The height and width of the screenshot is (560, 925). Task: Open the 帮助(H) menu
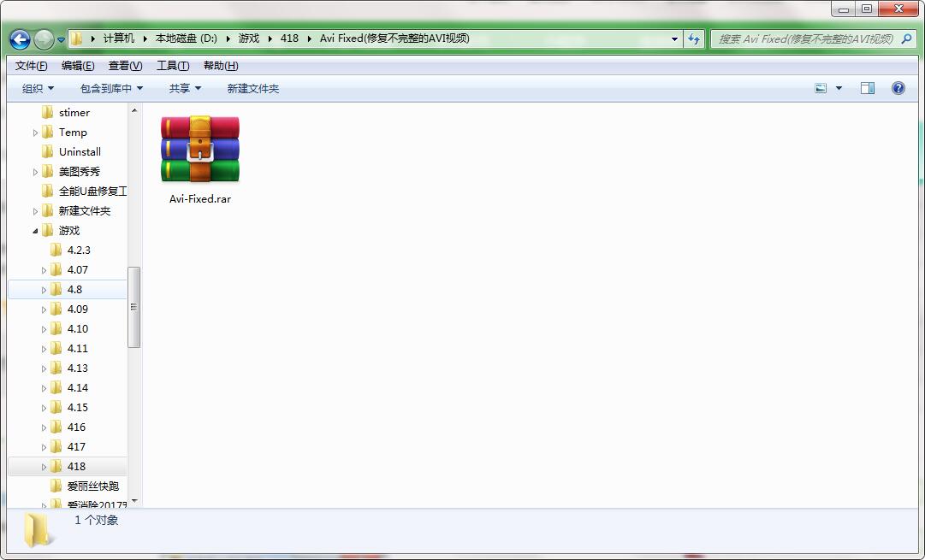click(221, 66)
